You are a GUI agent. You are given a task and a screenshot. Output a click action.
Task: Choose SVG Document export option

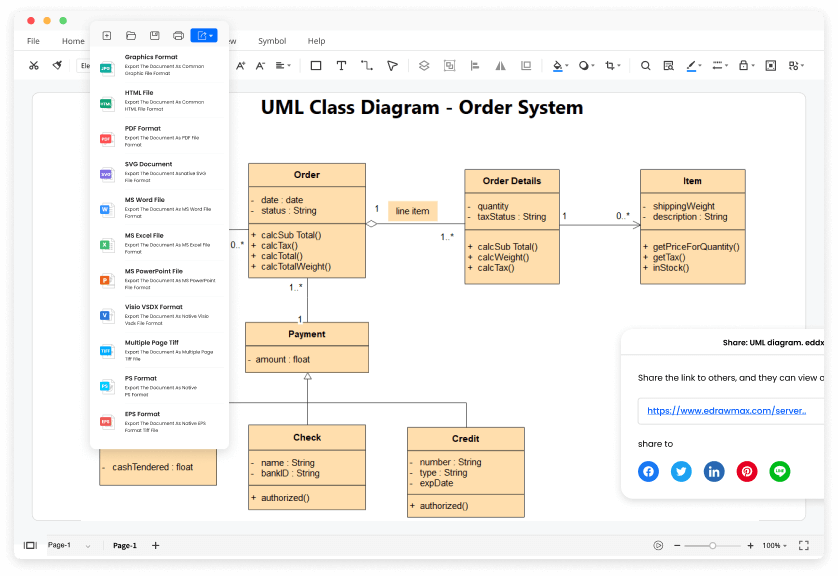pos(160,172)
